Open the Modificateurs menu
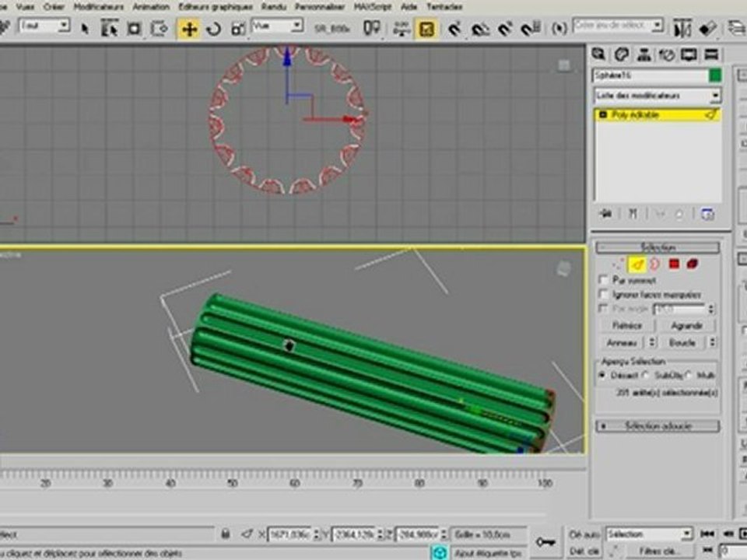 click(x=99, y=7)
